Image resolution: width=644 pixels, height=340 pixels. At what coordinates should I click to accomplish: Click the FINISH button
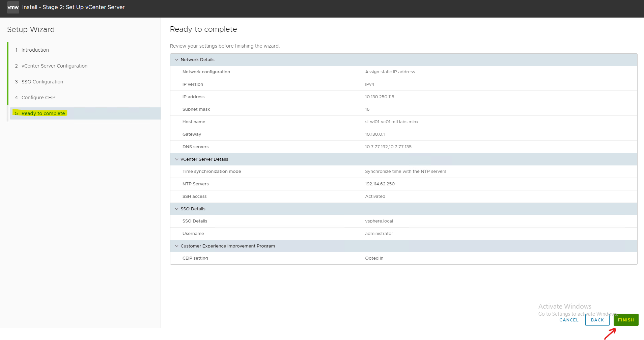pos(626,320)
